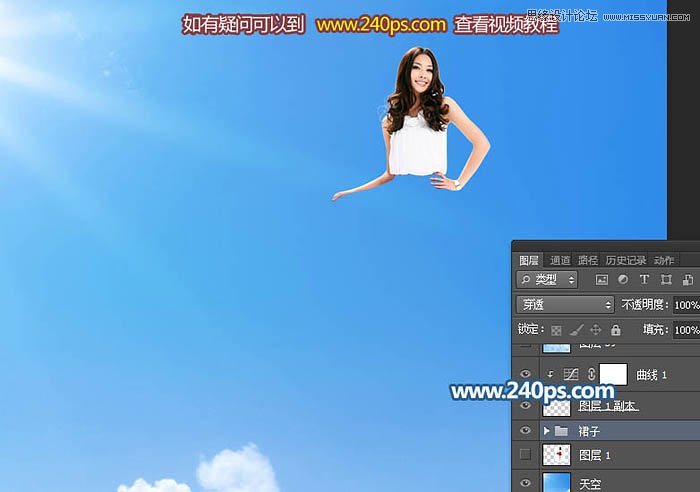Viewport: 700px width, 492px height.
Task: Switch to the 历史记录 tab
Action: pos(625,260)
